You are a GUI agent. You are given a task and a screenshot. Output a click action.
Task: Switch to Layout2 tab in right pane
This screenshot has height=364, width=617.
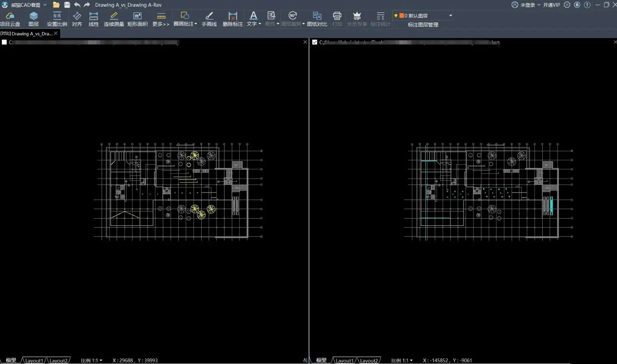tap(368, 360)
